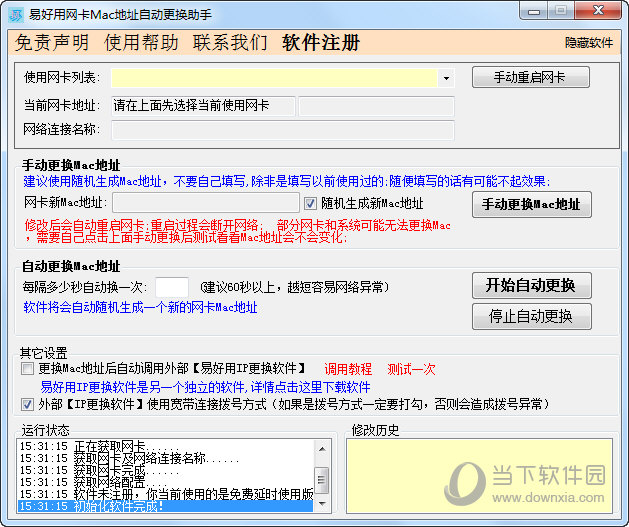
Task: Click the 停止自动更换 button
Action: (532, 316)
